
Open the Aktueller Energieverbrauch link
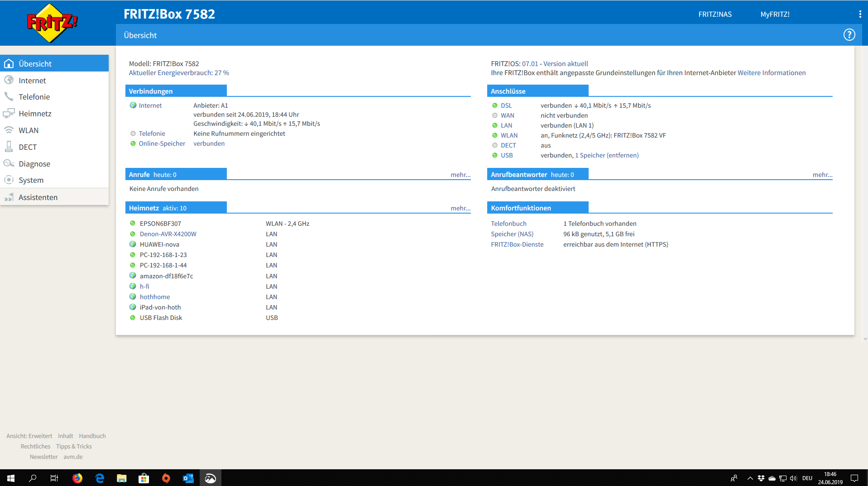[179, 73]
